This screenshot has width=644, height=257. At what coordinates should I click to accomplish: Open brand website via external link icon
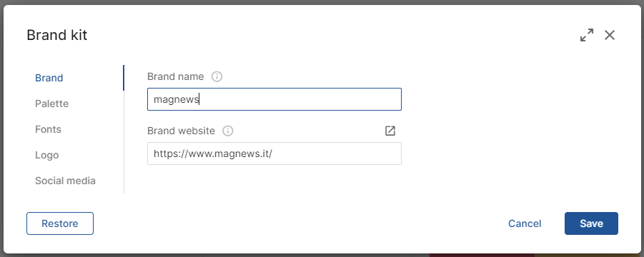coord(390,131)
